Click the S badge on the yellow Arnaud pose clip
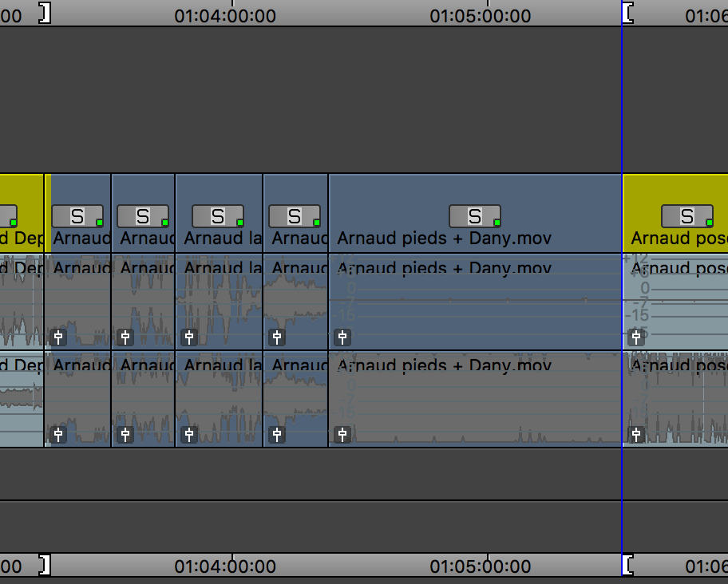 coord(686,216)
